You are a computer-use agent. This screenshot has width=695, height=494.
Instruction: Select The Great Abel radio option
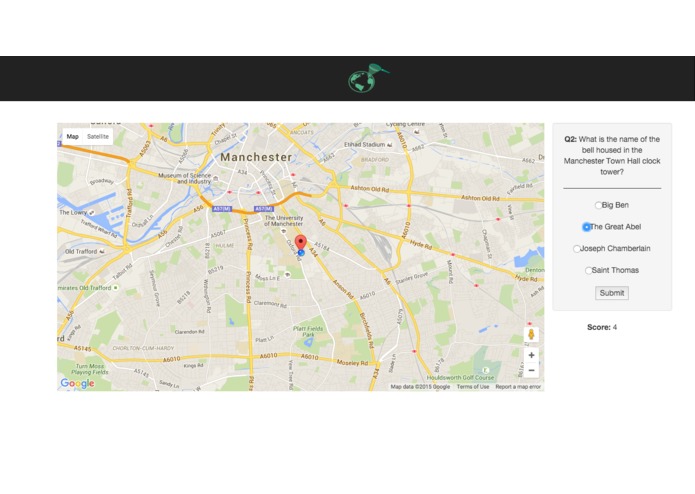point(586,227)
